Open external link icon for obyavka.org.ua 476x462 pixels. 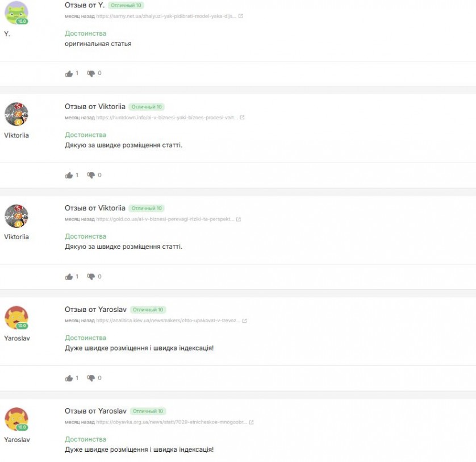[252, 422]
